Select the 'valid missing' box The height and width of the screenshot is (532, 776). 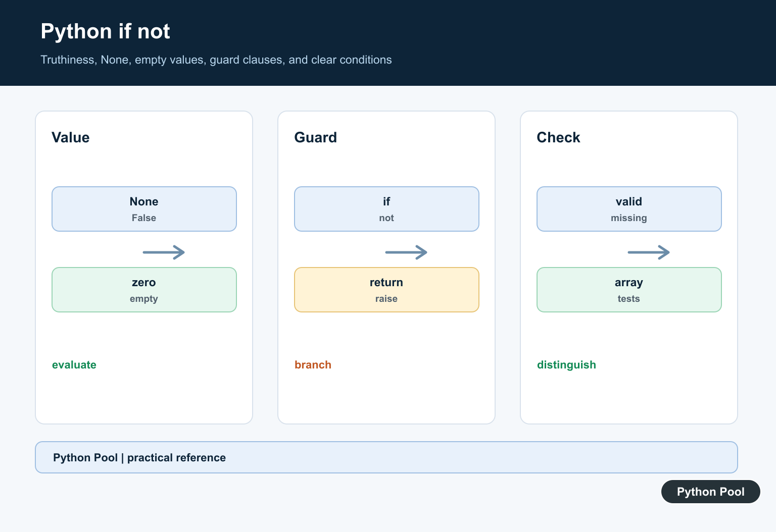tap(629, 209)
